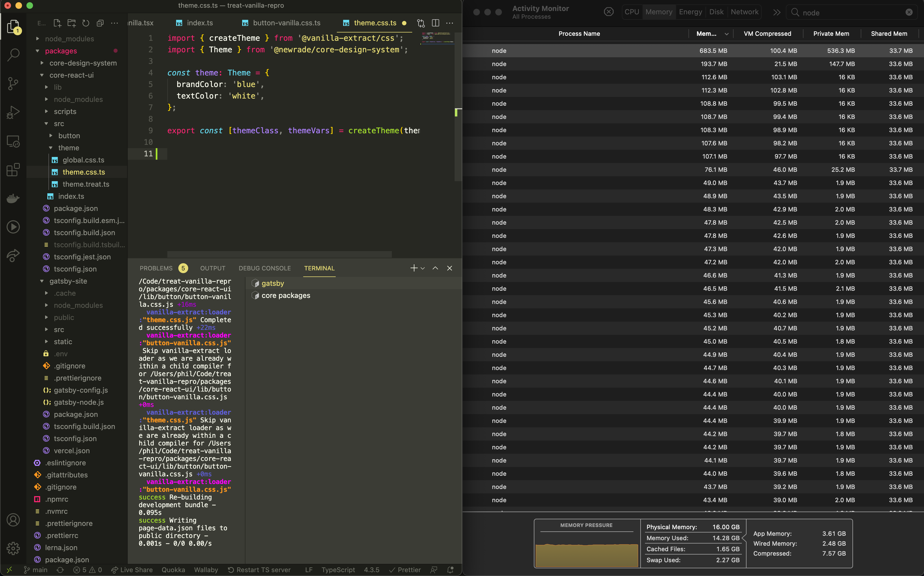Open the Source Control view
Screen dimensions: 924x576
(13, 83)
